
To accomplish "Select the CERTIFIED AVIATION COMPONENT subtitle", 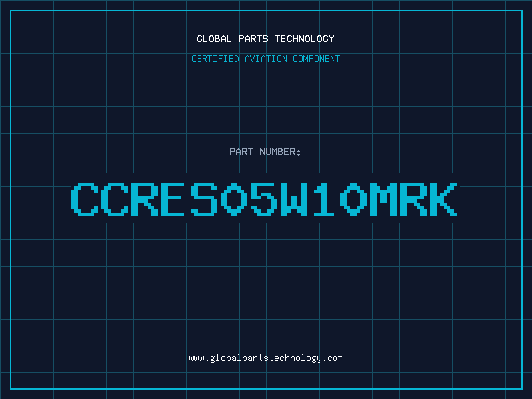I will click(265, 59).
